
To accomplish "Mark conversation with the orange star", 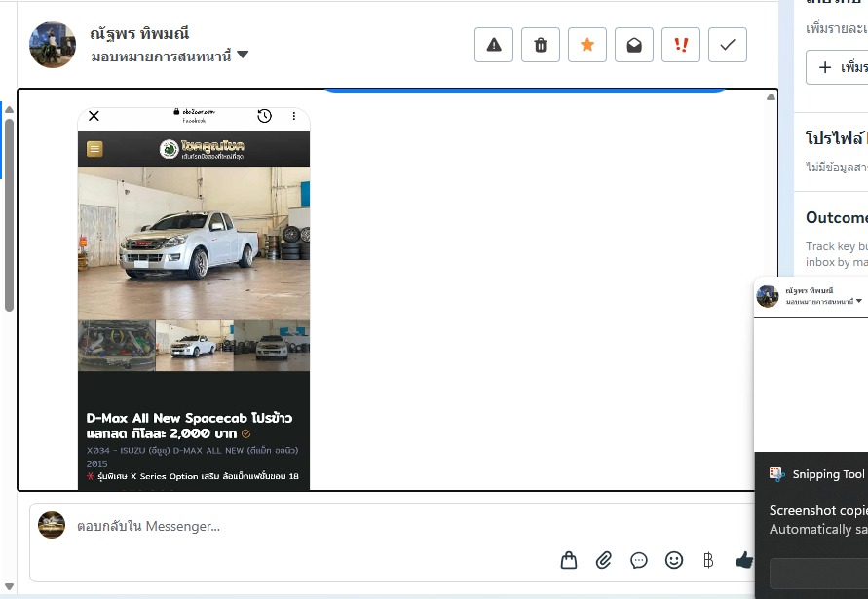I will pyautogui.click(x=587, y=45).
